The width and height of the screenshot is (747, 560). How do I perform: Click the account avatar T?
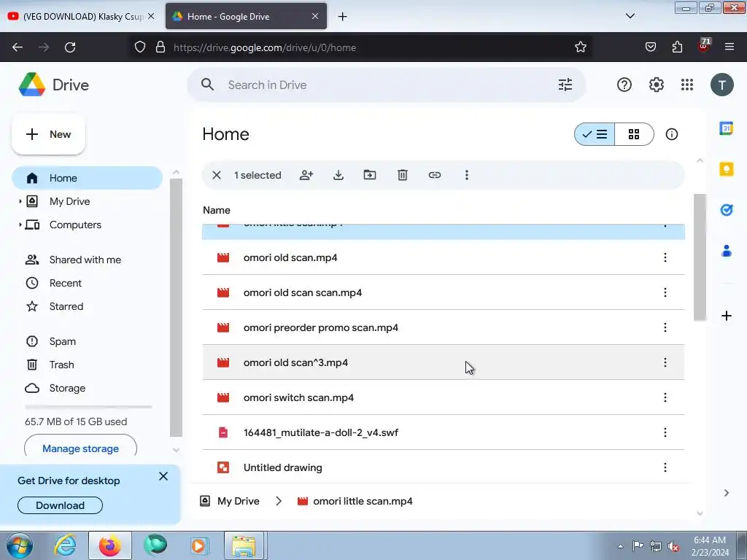tap(721, 85)
